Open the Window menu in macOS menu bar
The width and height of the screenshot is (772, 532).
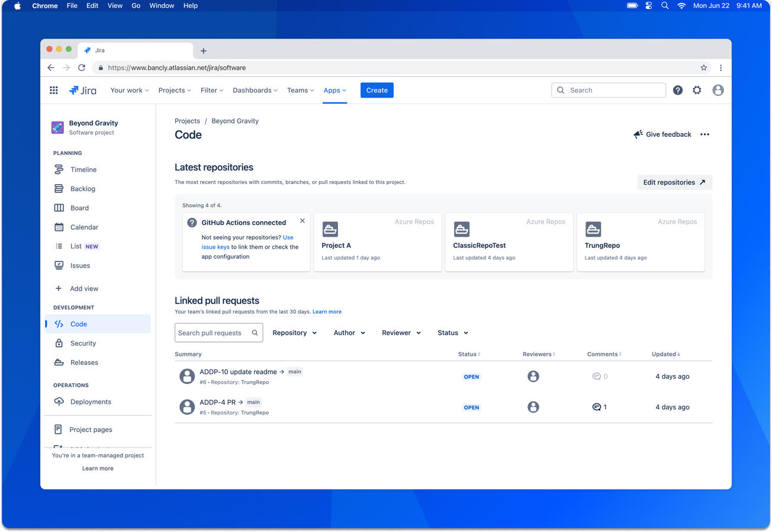(x=161, y=6)
